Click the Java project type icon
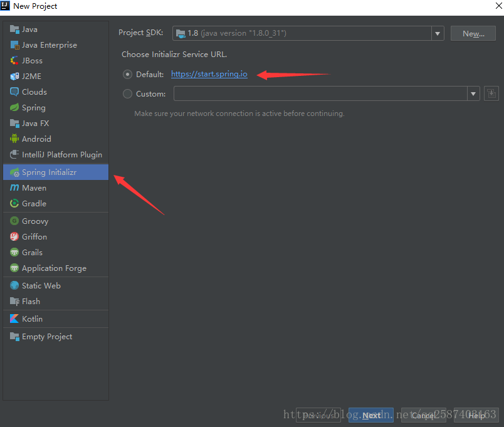Image resolution: width=504 pixels, height=427 pixels. pos(14,29)
